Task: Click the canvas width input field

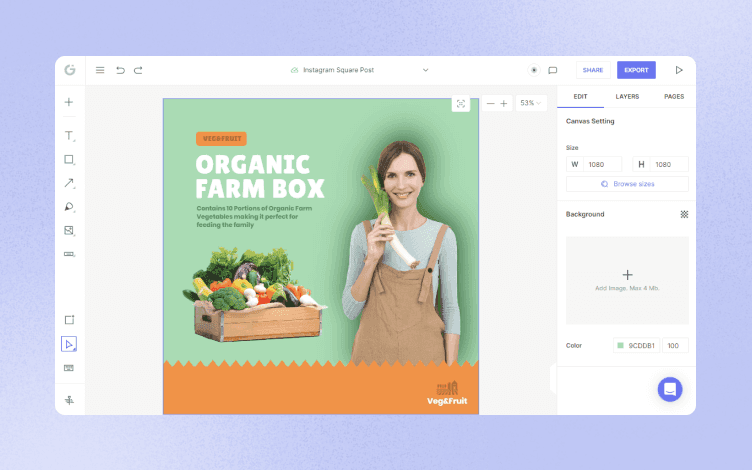Action: click(603, 164)
